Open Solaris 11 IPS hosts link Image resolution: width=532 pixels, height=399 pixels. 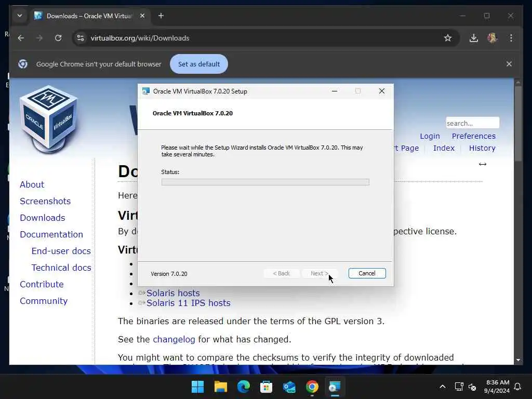click(188, 303)
